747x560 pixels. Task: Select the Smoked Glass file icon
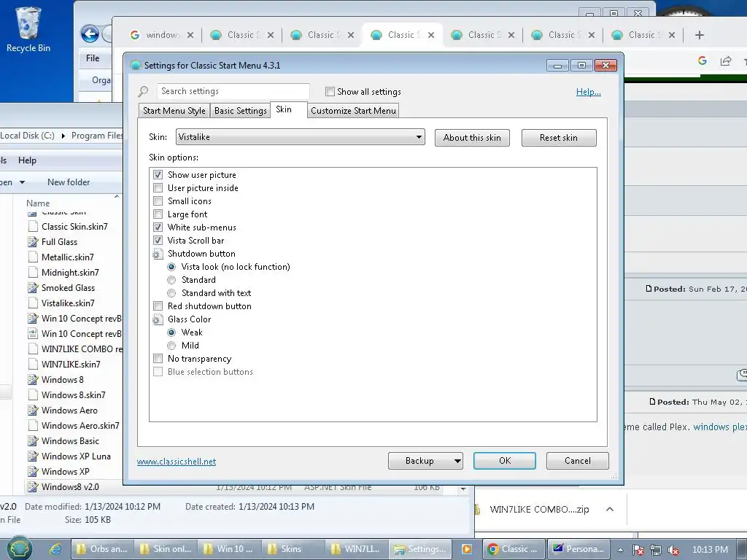coord(33,287)
